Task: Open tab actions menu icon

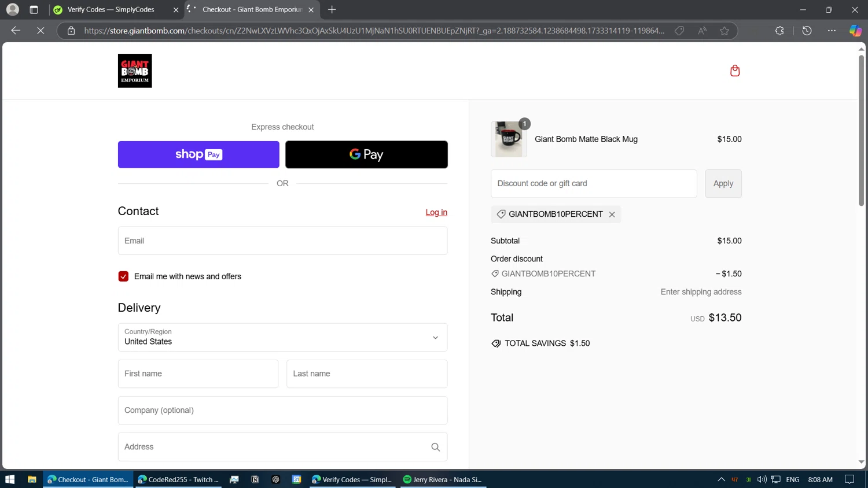Action: click(x=34, y=9)
